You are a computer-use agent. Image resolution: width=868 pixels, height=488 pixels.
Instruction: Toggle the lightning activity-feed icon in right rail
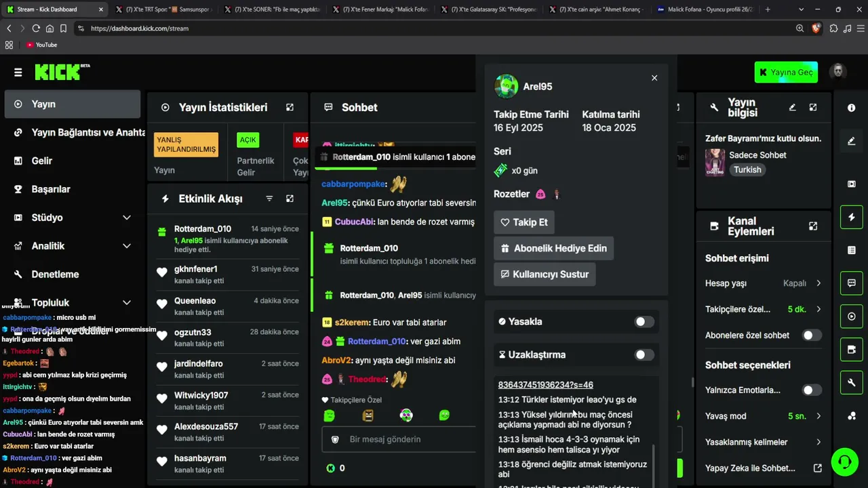[x=852, y=217]
